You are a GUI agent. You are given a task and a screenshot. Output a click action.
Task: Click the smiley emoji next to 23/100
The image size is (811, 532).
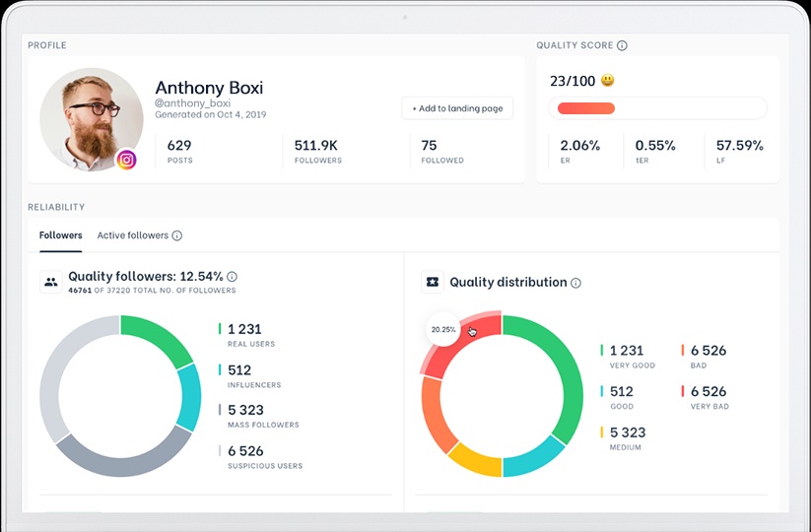point(608,81)
